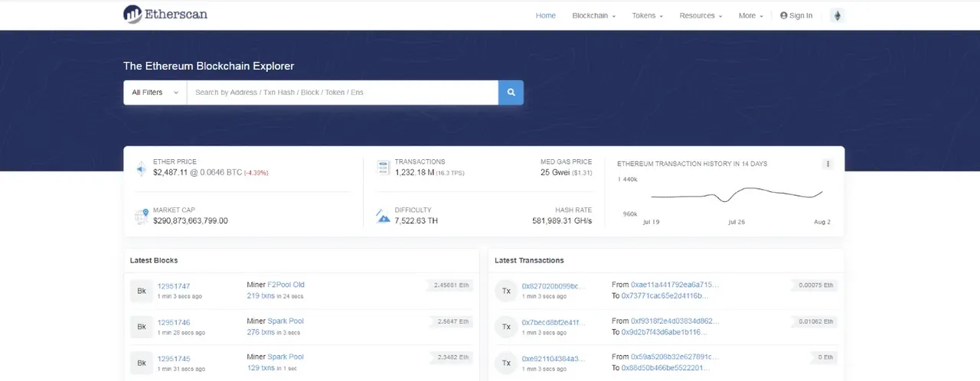Open the All Filters dropdown
This screenshot has width=980, height=381.
[155, 93]
